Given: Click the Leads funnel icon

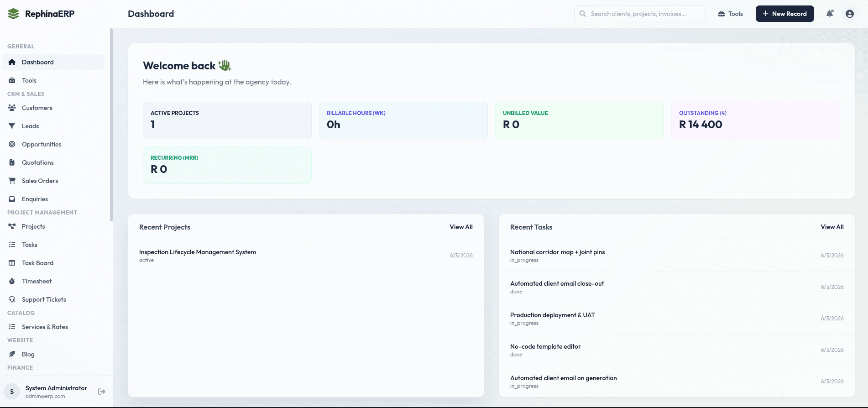Looking at the screenshot, I should coord(12,126).
